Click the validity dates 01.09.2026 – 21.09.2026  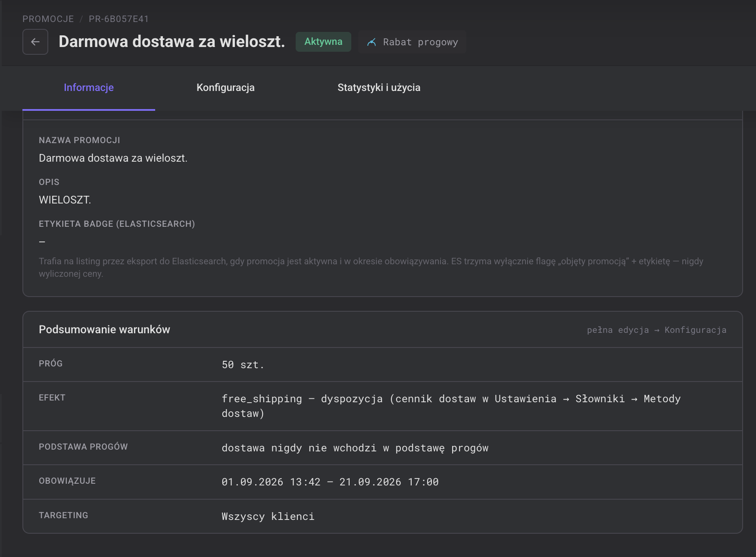click(x=330, y=482)
